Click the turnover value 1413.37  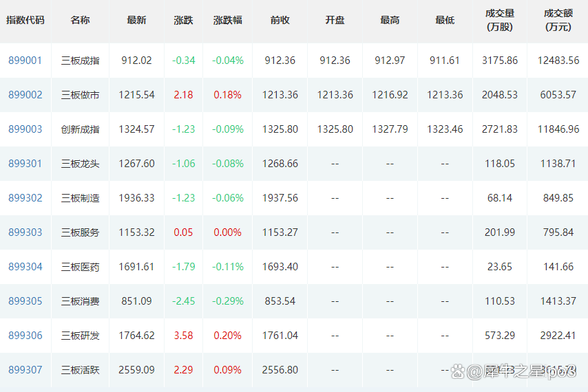tap(558, 301)
